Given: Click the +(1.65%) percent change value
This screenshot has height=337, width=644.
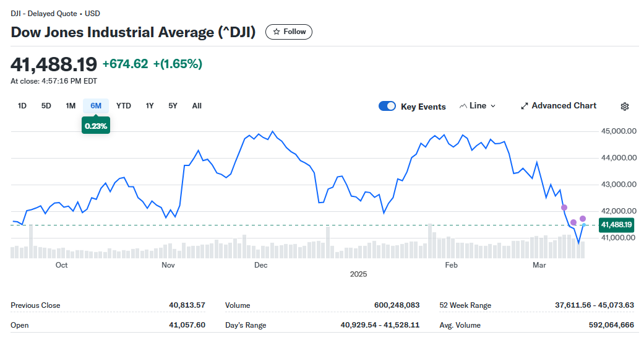Looking at the screenshot, I should pos(178,64).
